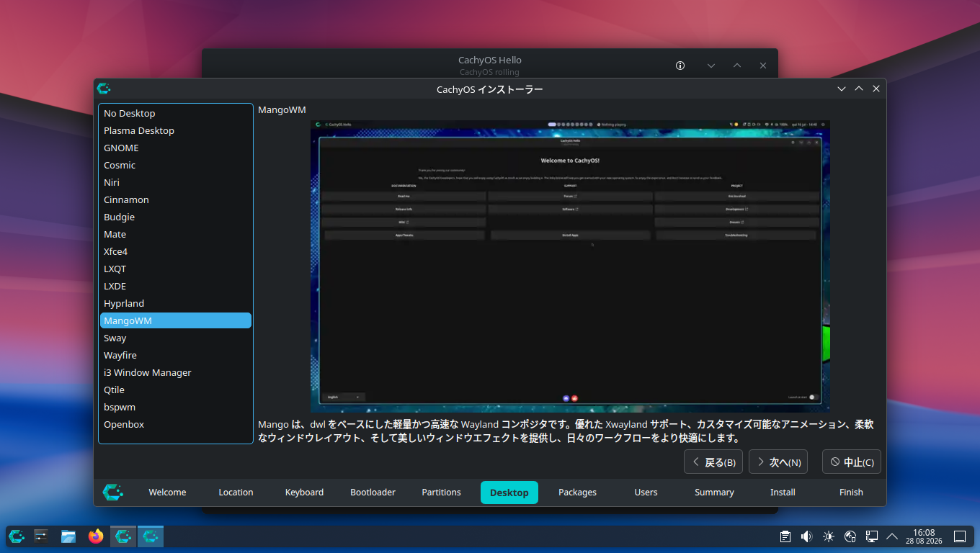Switch to the Partitions step
This screenshot has height=553, width=980.
pyautogui.click(x=441, y=493)
